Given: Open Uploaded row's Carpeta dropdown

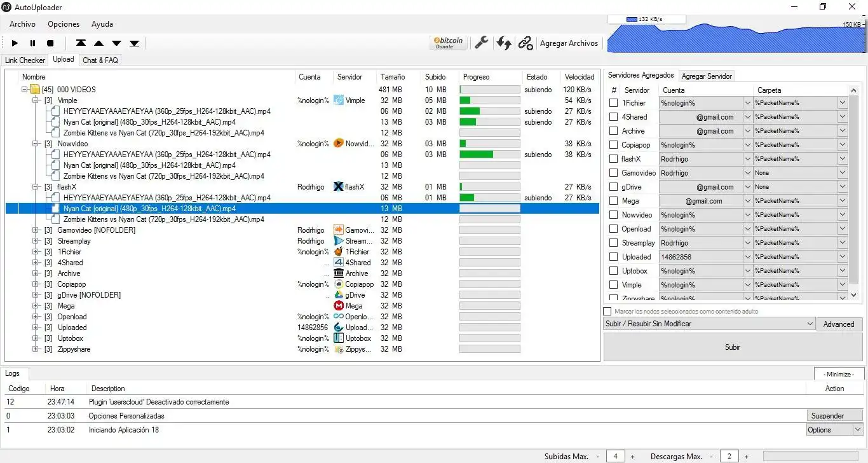Looking at the screenshot, I should pos(843,257).
